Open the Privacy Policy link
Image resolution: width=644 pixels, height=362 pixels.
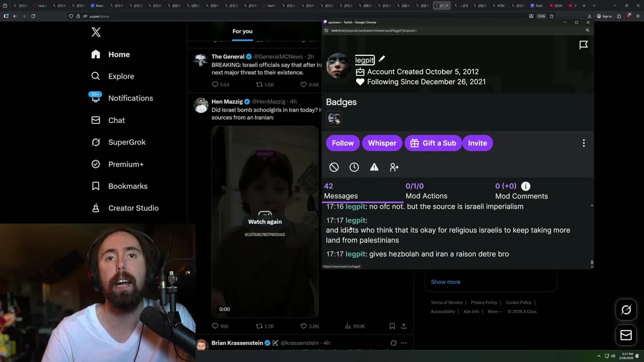[x=484, y=302]
